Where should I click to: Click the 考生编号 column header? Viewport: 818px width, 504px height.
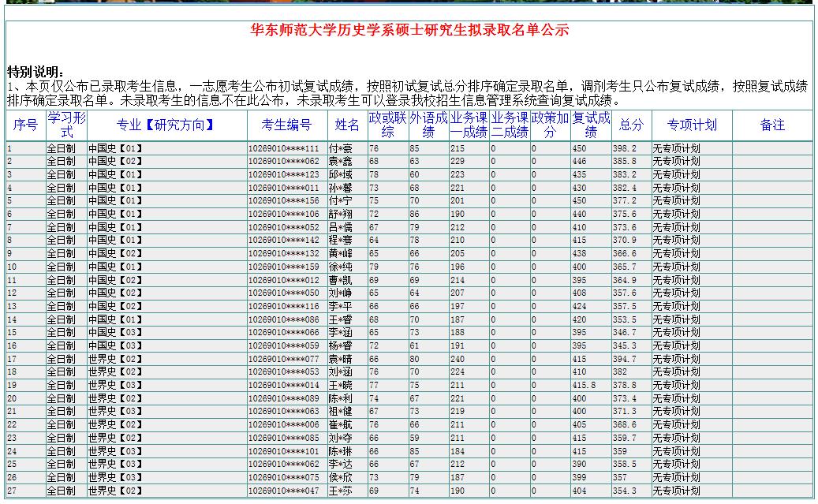point(287,125)
